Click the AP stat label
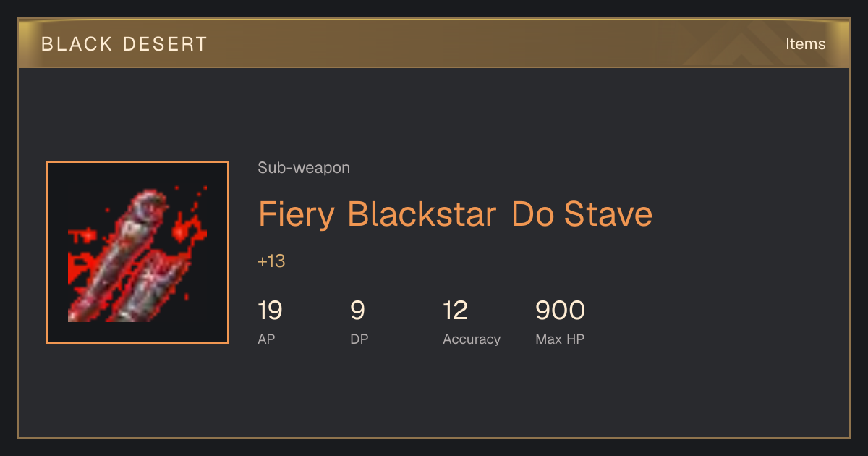 pyautogui.click(x=266, y=339)
